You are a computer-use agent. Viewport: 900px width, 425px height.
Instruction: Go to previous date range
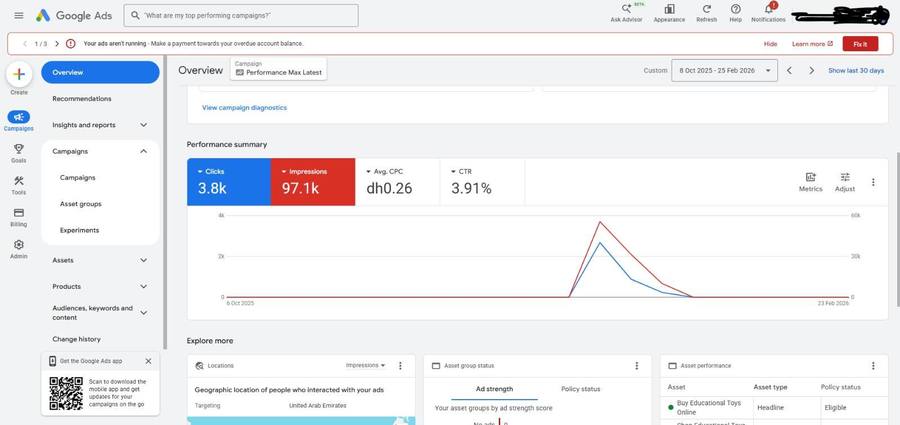[x=789, y=71]
